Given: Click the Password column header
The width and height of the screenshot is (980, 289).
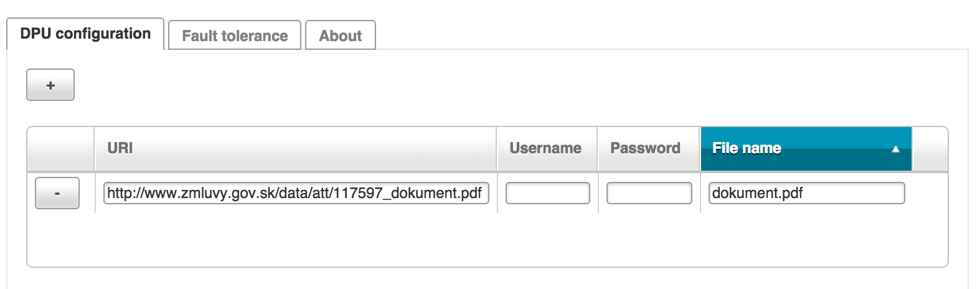Looking at the screenshot, I should click(x=645, y=148).
